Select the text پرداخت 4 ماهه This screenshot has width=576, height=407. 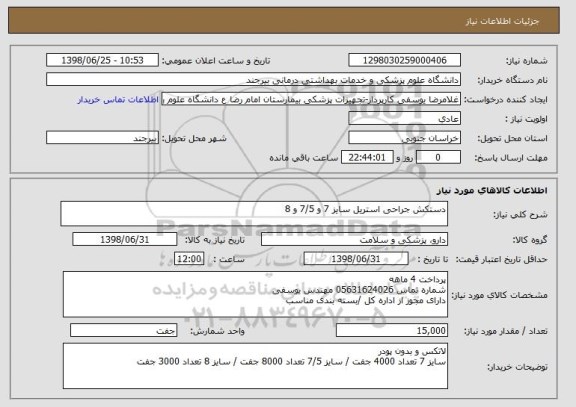(x=418, y=279)
